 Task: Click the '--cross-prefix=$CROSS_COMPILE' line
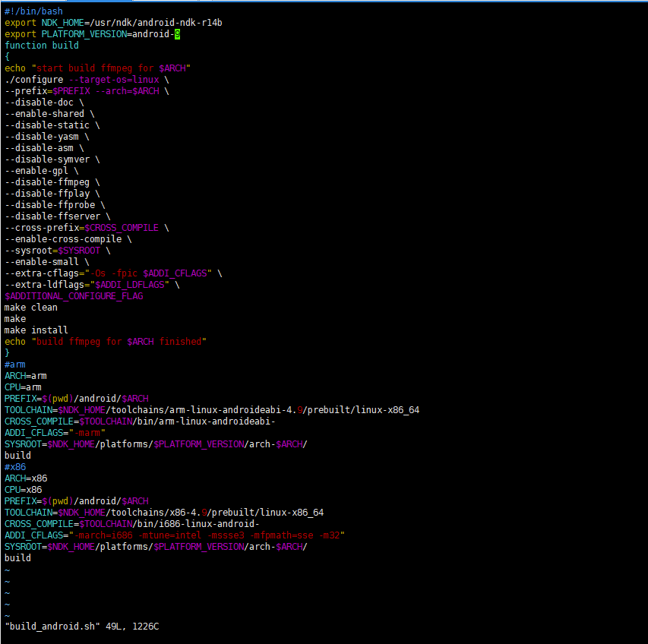[x=87, y=228]
